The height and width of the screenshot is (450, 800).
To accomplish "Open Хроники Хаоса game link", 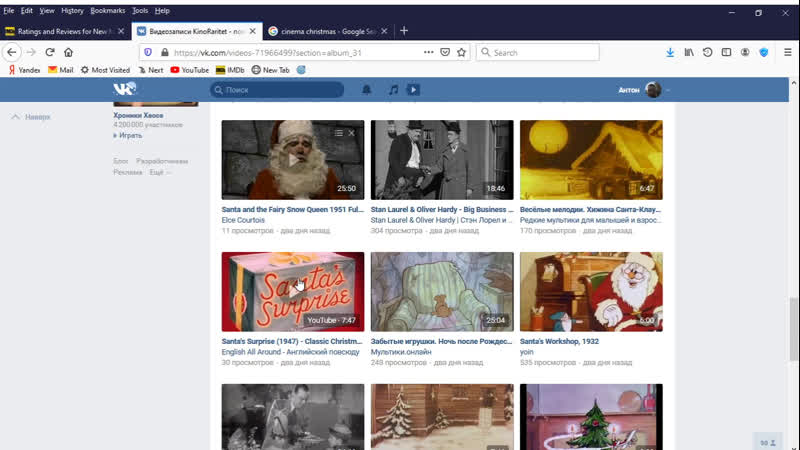I will tap(138, 115).
